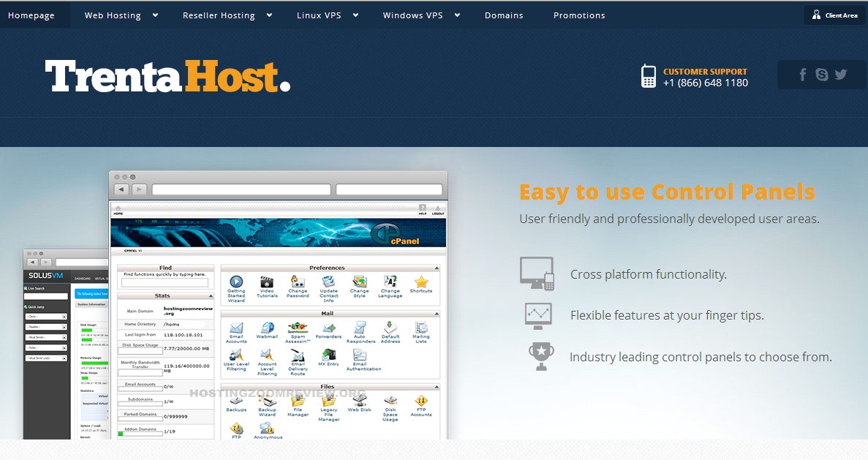
Task: Open the Disk Space Usage icon
Action: point(390,401)
